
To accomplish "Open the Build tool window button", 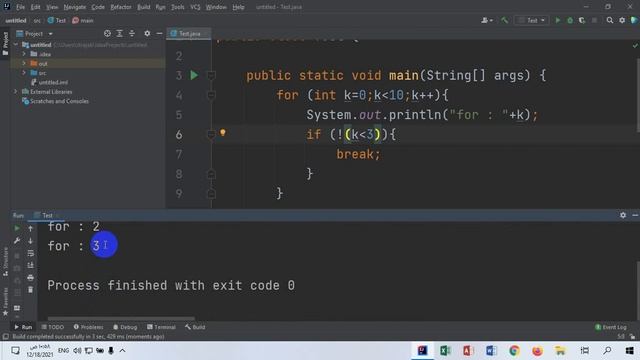I will click(x=195, y=327).
